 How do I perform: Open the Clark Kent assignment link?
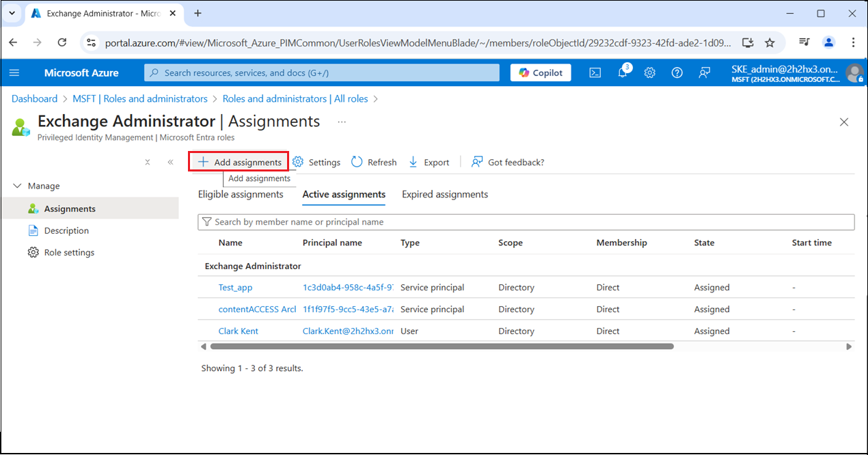(x=238, y=331)
